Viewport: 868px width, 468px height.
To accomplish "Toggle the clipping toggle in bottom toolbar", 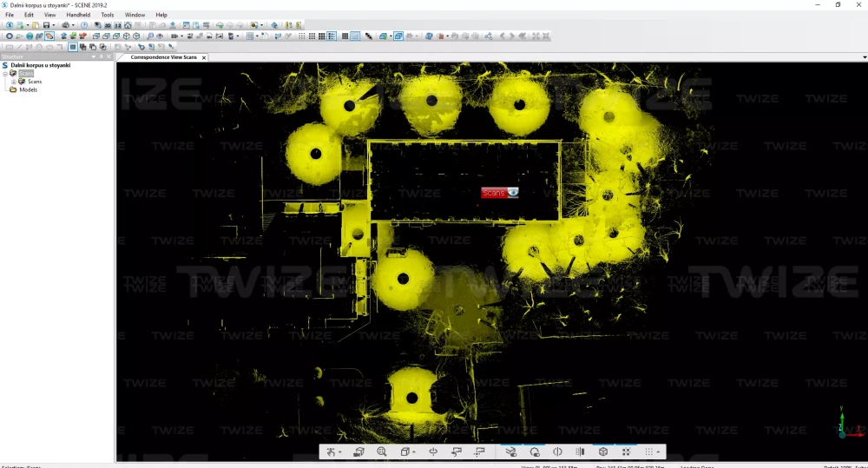I will (x=557, y=452).
